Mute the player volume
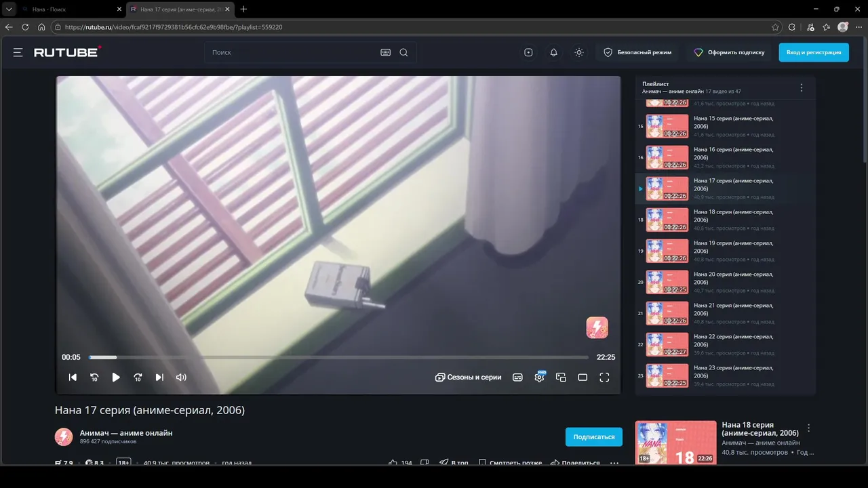Viewport: 868px width, 488px height. click(181, 378)
